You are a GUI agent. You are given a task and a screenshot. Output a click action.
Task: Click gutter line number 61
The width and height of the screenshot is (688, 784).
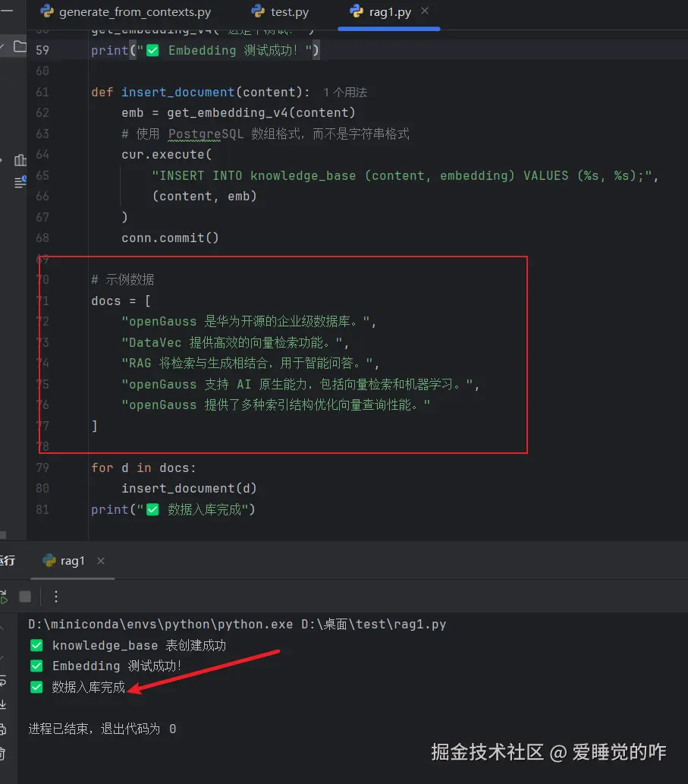[42, 92]
